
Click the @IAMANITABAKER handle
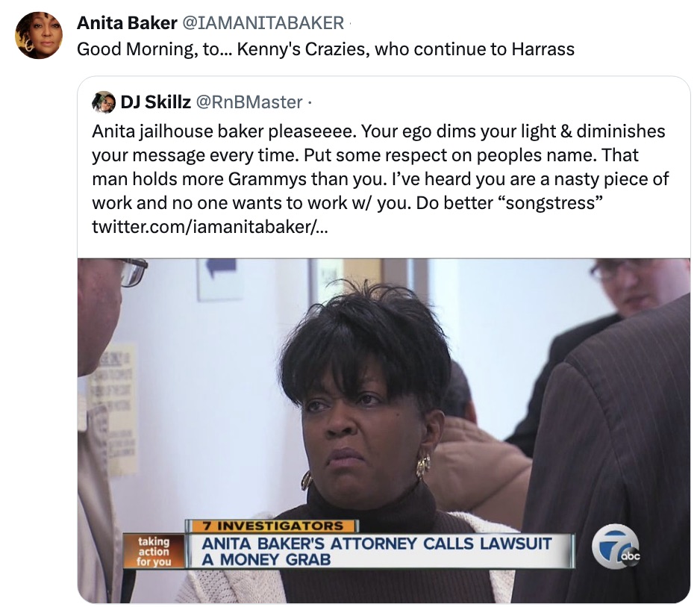[x=263, y=23]
